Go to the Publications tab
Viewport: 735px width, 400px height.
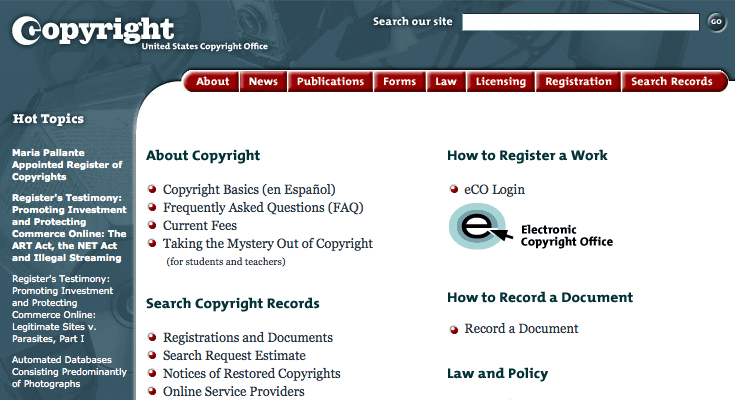(330, 82)
